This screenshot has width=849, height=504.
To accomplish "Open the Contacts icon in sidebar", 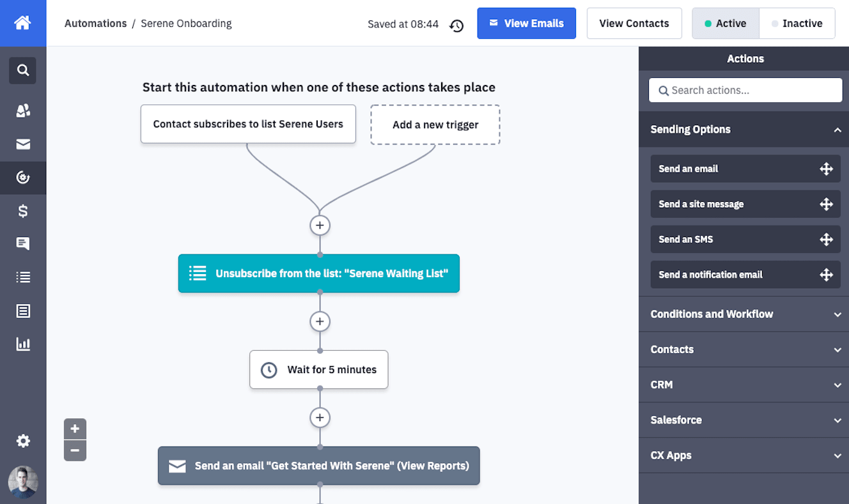I will [x=23, y=111].
